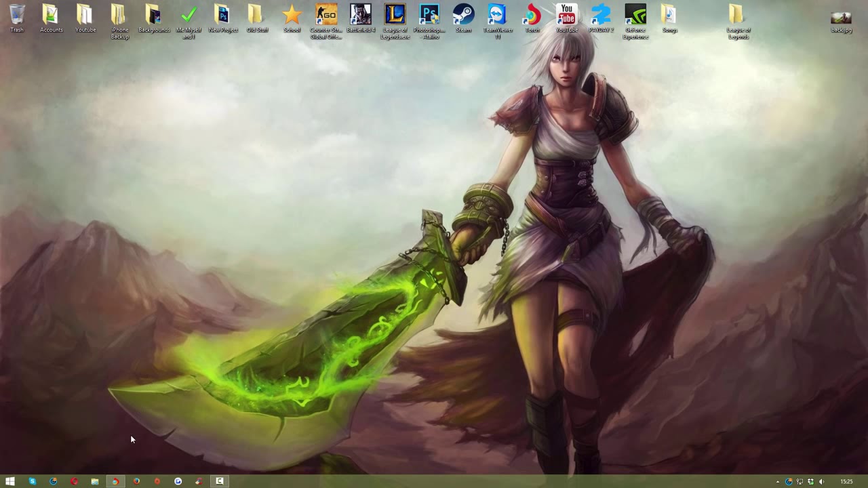
Task: Open Opera browser from the taskbar
Action: [x=74, y=481]
